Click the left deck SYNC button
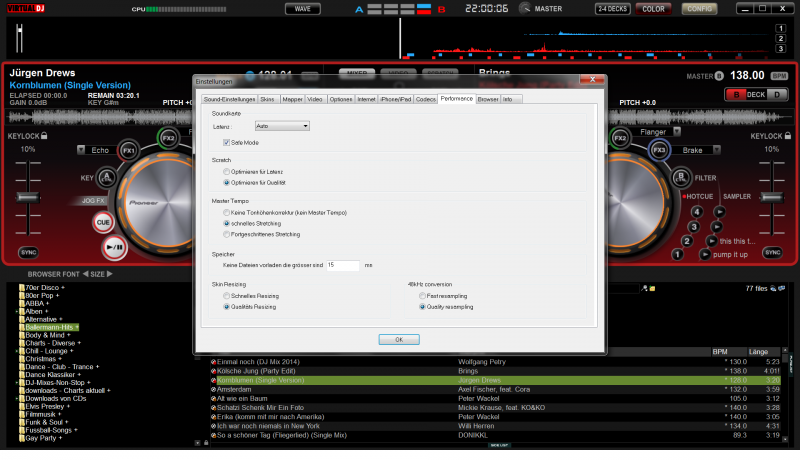This screenshot has height=460, width=800. (29, 252)
